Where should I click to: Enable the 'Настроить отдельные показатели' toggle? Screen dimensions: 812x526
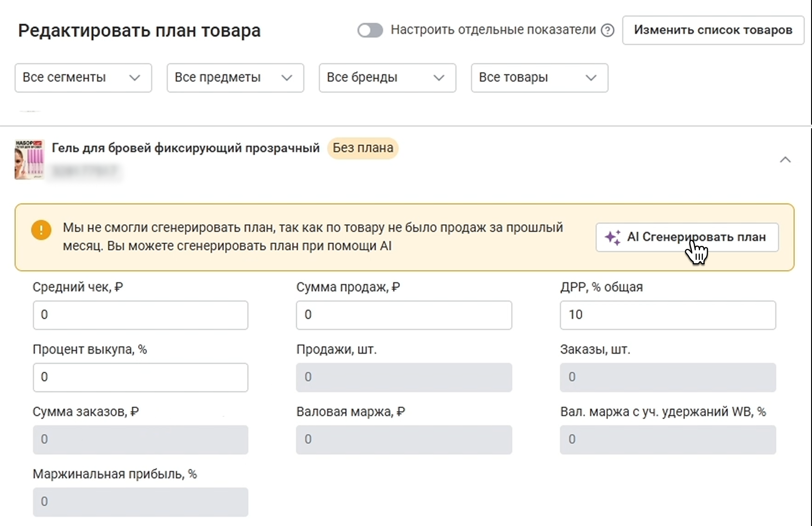(370, 30)
